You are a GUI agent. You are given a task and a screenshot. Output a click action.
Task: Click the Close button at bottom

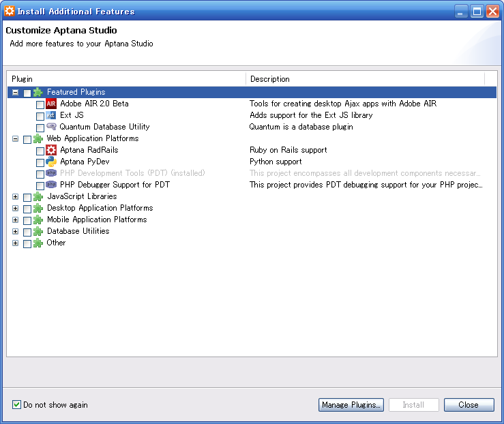tap(469, 405)
